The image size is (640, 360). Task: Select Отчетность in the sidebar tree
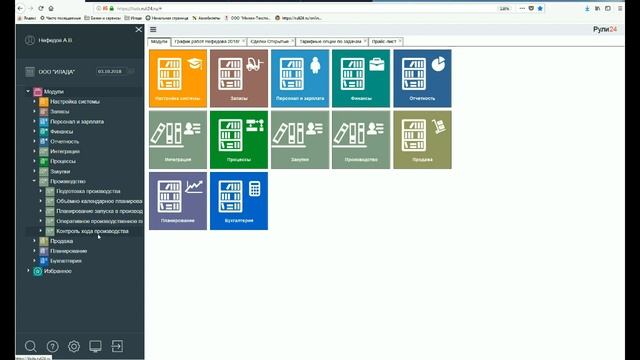64,141
